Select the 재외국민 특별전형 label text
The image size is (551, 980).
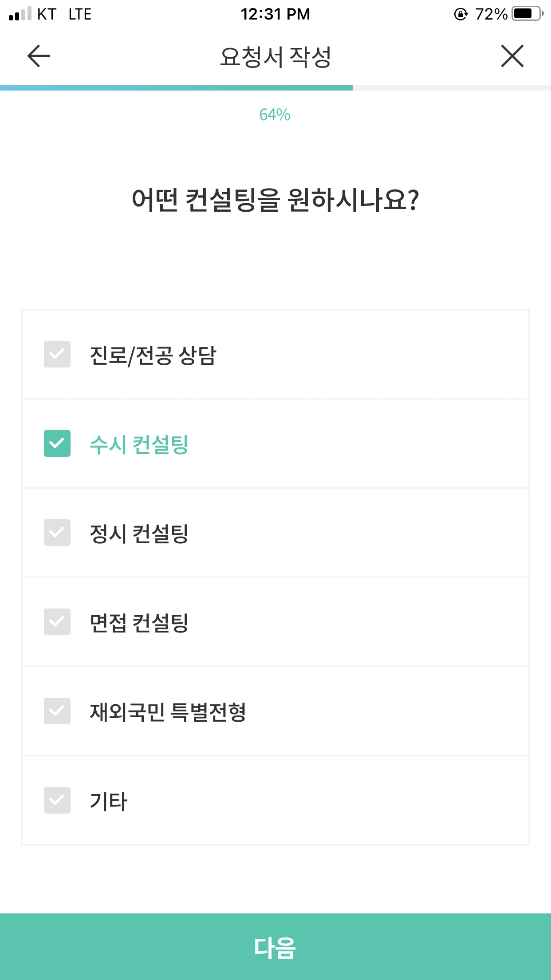(x=168, y=712)
